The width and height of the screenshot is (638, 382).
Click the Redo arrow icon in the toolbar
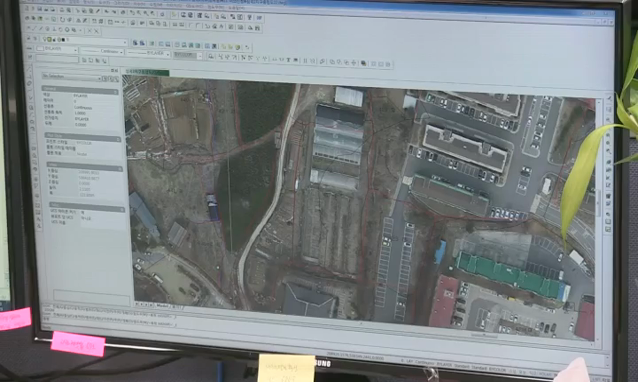point(114,11)
